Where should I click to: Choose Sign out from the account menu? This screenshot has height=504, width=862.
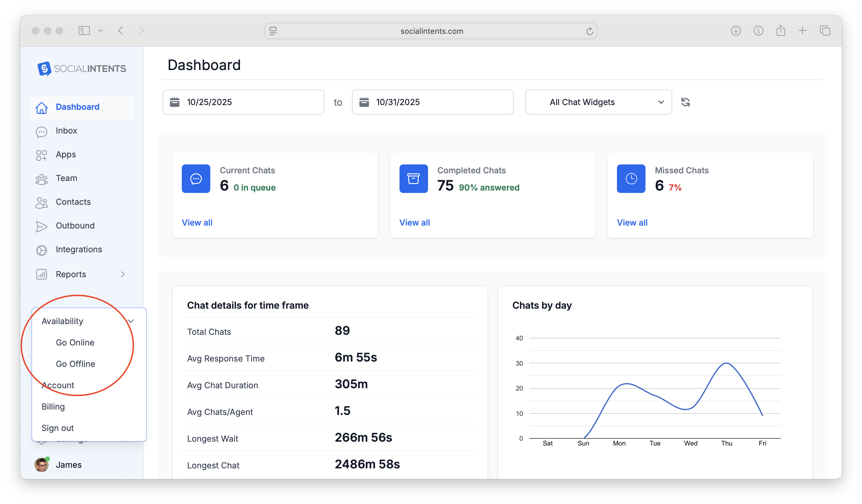coord(57,428)
